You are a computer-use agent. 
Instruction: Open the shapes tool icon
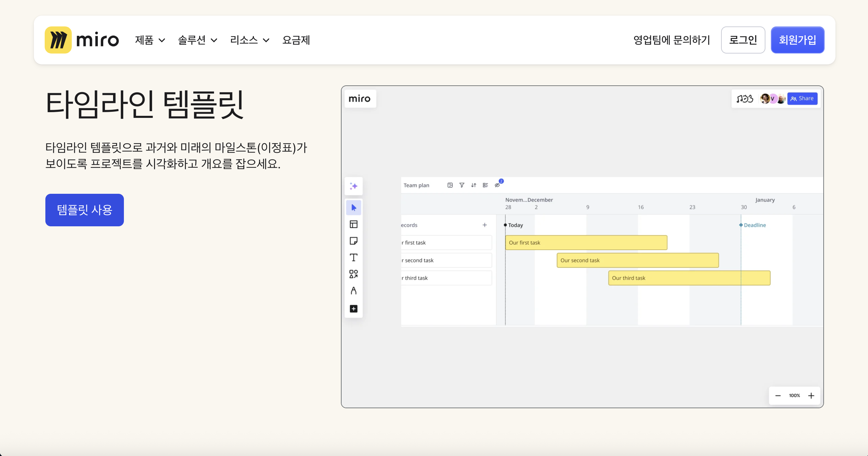[x=353, y=274]
